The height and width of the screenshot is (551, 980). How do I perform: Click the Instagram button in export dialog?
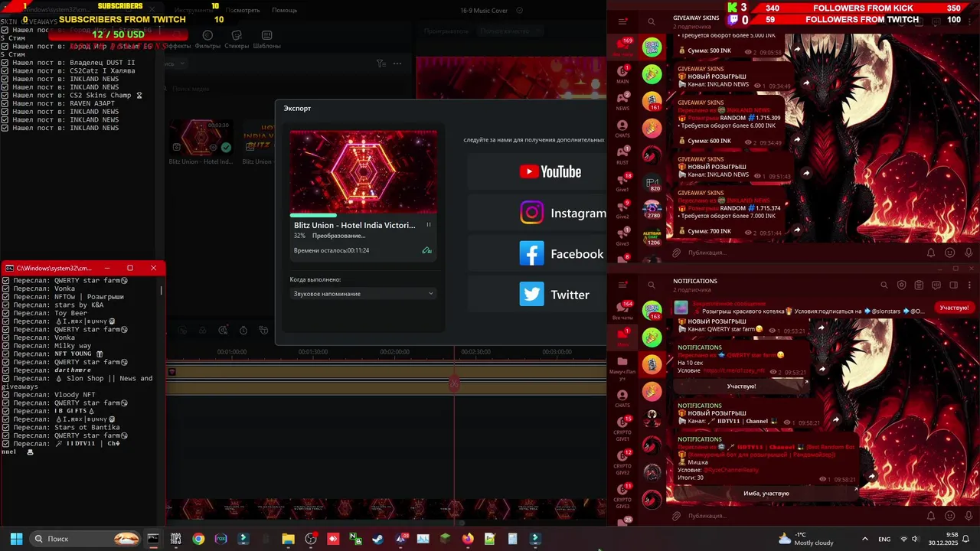537,213
